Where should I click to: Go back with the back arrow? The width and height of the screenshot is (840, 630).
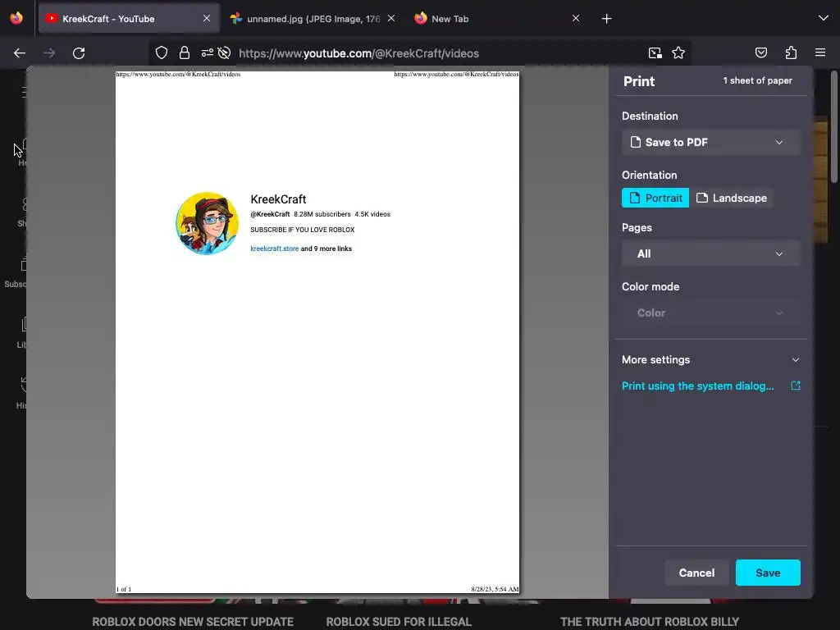click(x=20, y=53)
